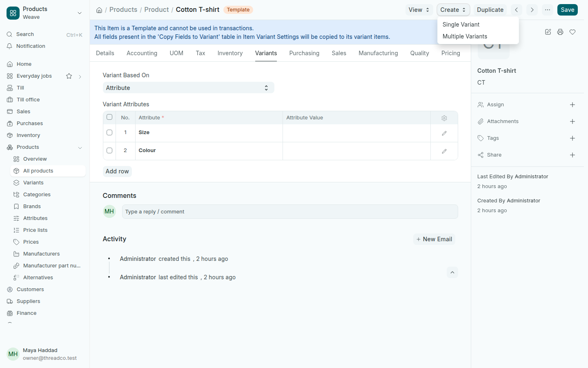Click the Save button
This screenshot has height=368, width=588.
(x=568, y=10)
